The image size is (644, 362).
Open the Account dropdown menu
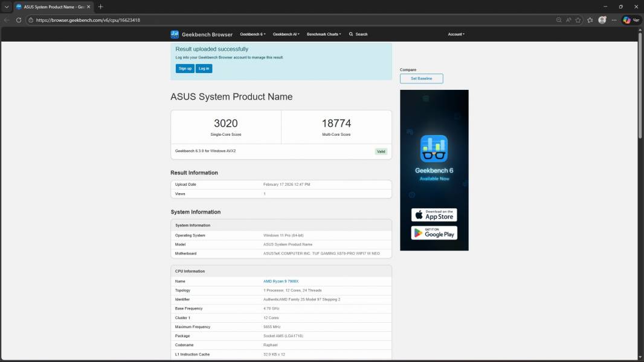(x=456, y=34)
